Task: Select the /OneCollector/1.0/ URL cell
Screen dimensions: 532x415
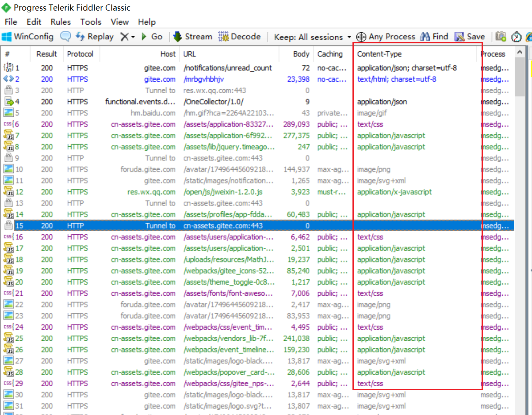Action: 213,102
